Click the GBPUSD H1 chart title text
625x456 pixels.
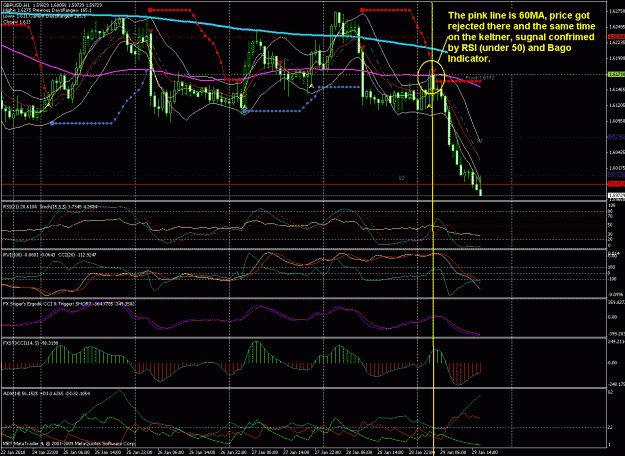coord(52,6)
